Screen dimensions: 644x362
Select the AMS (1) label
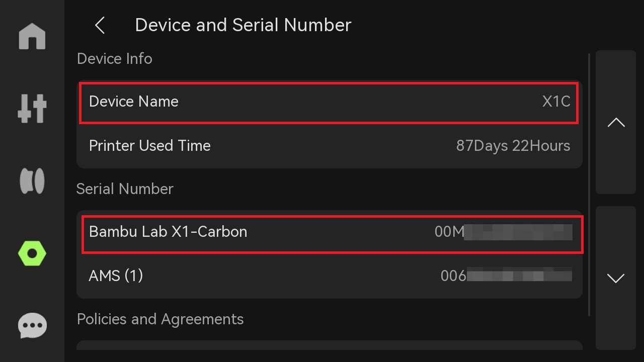click(x=116, y=276)
